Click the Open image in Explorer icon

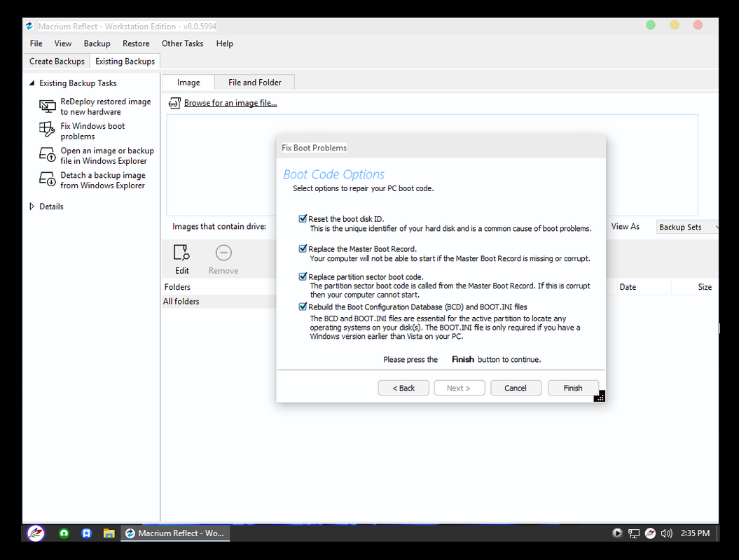[47, 155]
